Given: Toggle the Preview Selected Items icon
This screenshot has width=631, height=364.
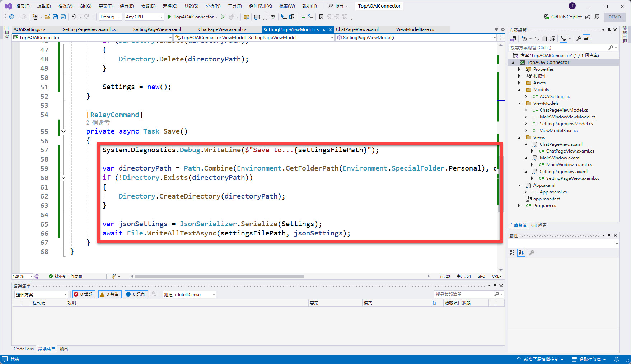Looking at the screenshot, I should (x=586, y=39).
